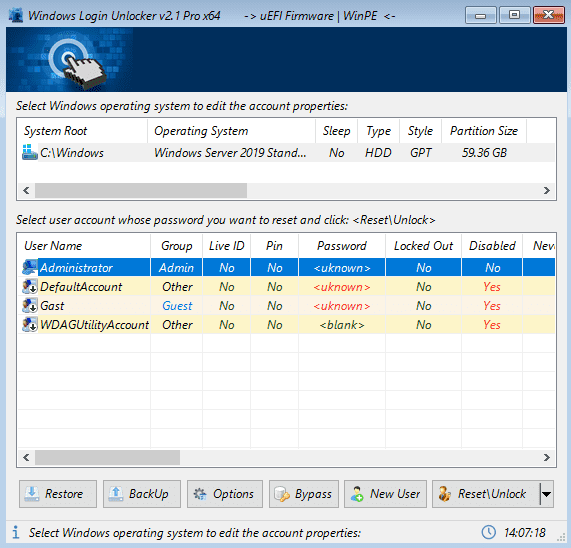Click the window resize grip corner

pyautogui.click(x=561, y=538)
